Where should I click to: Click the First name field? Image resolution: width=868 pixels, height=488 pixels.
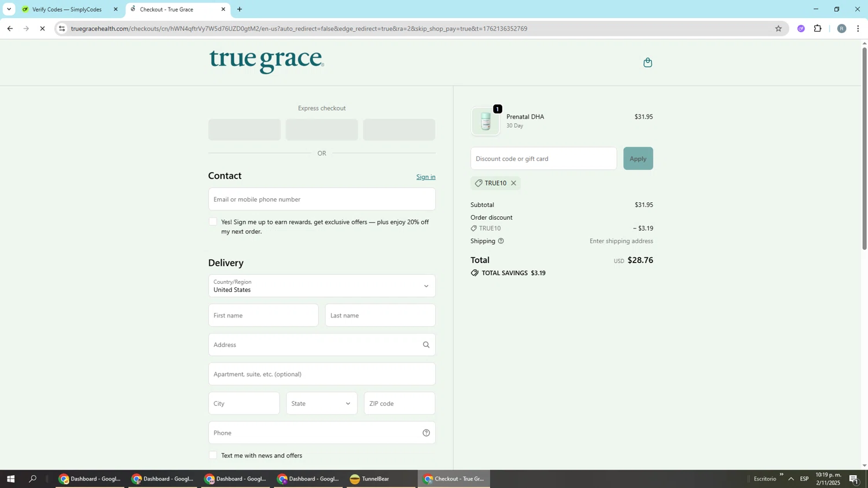(x=263, y=316)
